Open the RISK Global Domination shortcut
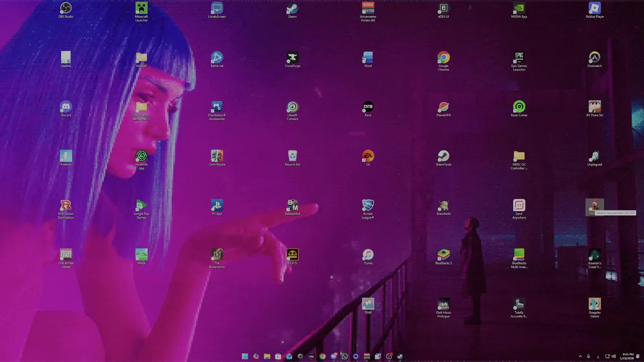 point(66,209)
